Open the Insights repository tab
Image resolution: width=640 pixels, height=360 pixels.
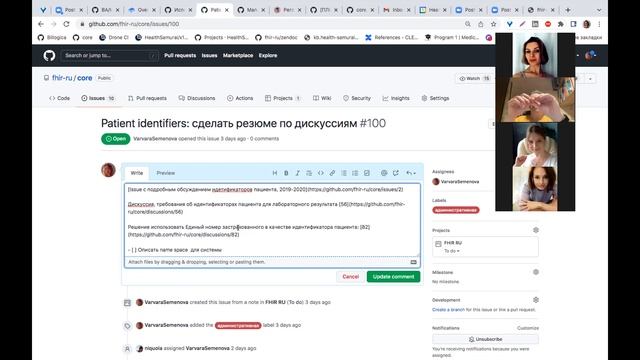click(x=396, y=98)
